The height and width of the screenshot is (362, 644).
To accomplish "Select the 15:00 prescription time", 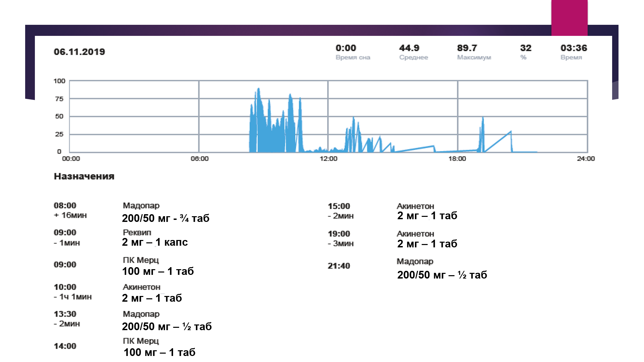I will tap(339, 206).
